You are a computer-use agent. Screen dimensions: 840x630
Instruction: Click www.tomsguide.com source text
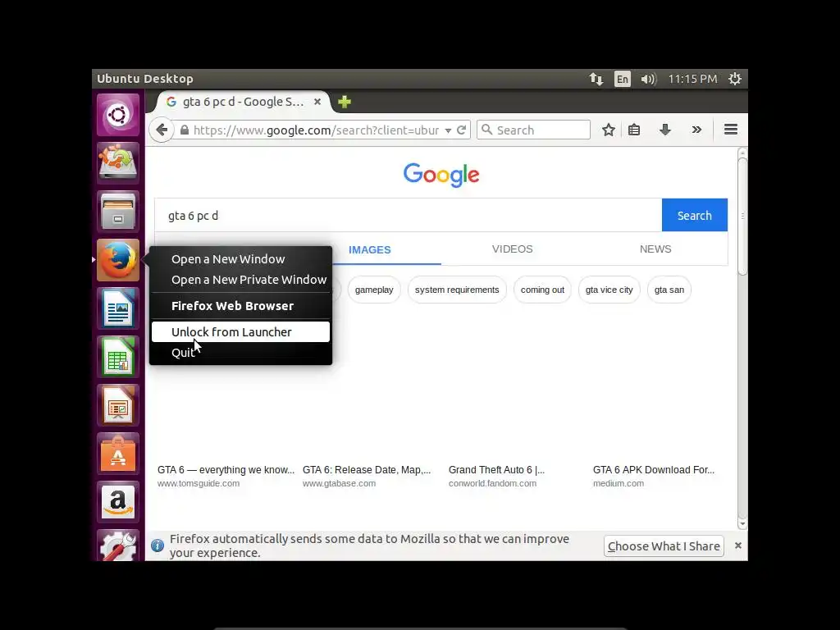(x=199, y=483)
